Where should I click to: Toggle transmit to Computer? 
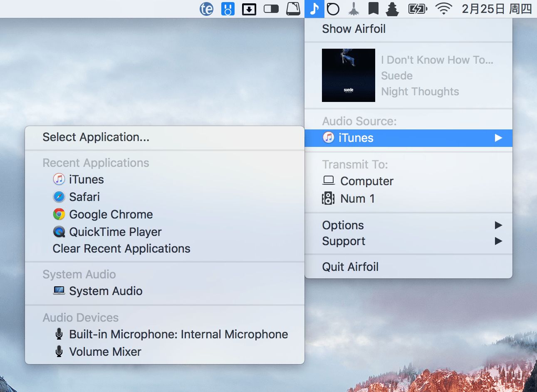coord(408,181)
